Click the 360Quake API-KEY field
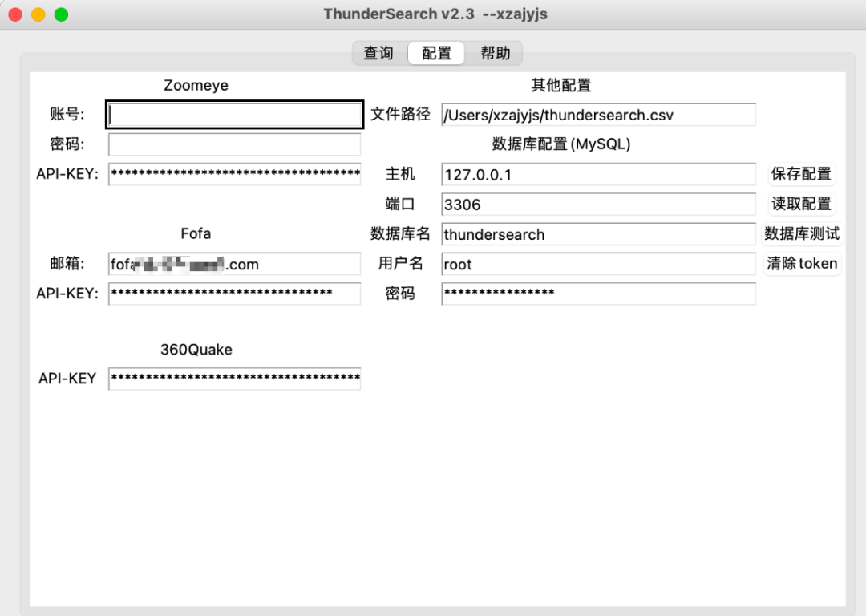Viewport: 866px width, 616px height. tap(234, 379)
